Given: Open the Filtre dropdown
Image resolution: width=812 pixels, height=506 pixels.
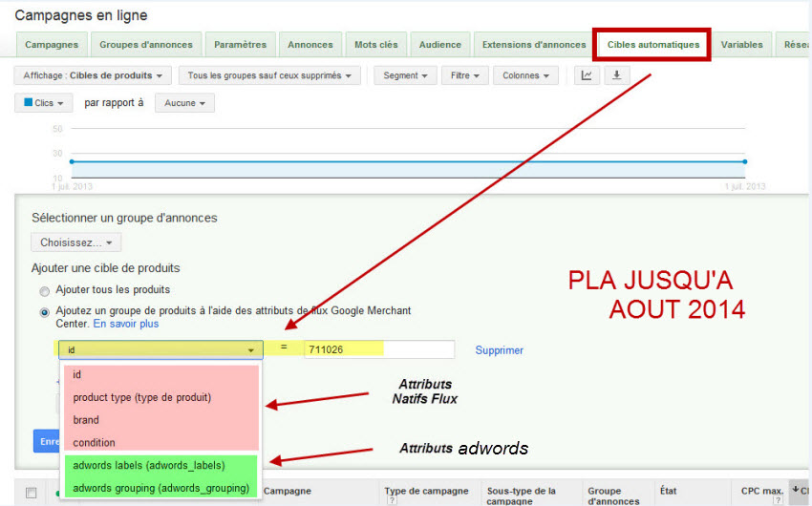Looking at the screenshot, I should coord(465,75).
